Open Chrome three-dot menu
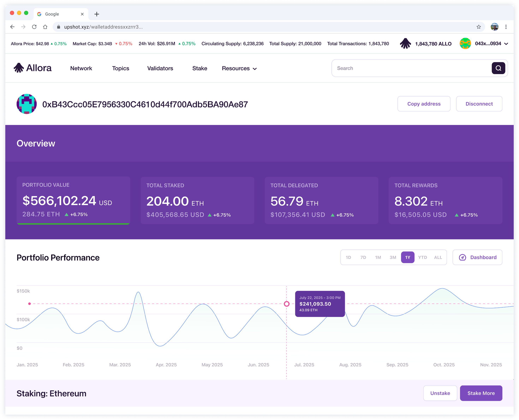Screen dimensions: 519x420 pos(506,27)
